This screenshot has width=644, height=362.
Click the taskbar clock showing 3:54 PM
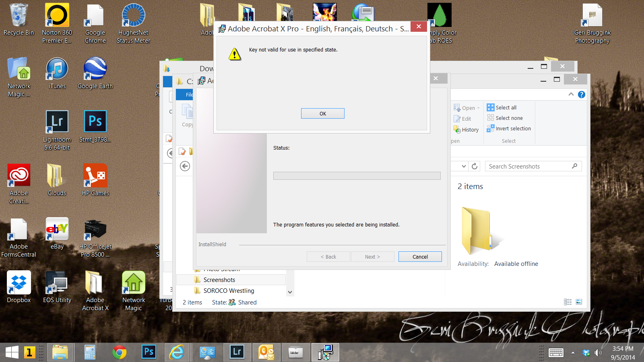point(623,353)
